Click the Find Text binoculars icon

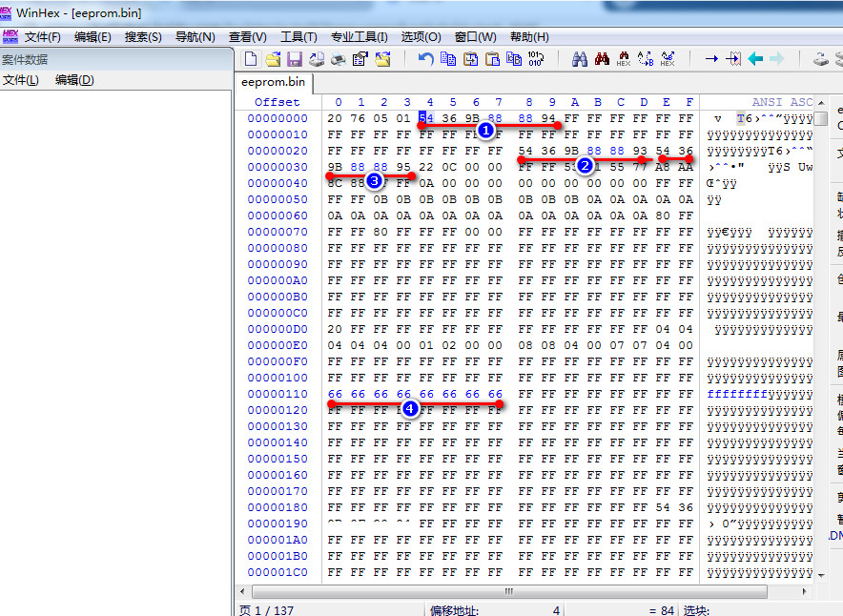point(579,59)
